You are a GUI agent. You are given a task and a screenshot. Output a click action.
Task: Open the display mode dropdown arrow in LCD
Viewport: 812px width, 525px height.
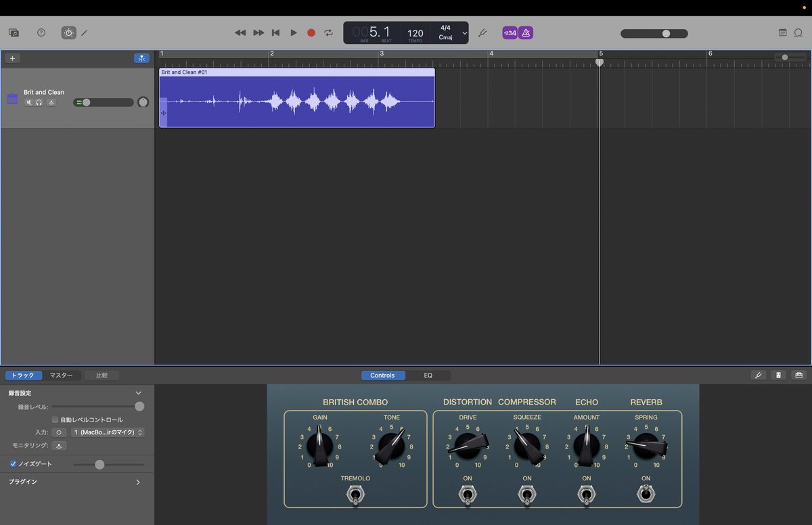[464, 32]
